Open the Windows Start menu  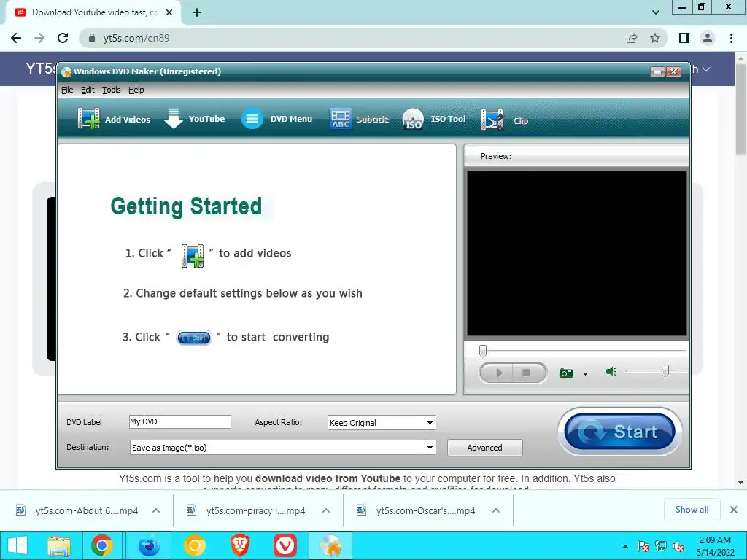pos(18,545)
